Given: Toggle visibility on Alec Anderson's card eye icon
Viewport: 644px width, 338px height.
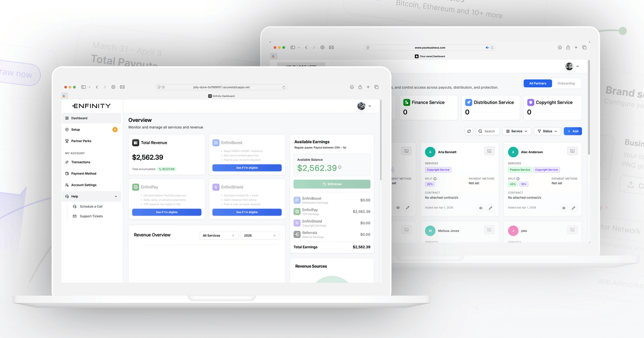Looking at the screenshot, I should 563,208.
